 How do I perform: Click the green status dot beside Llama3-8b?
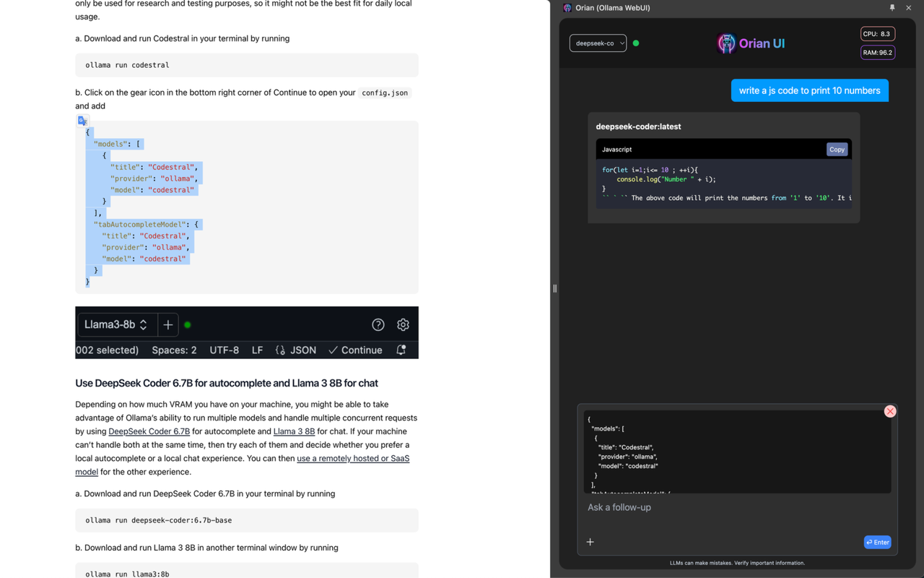pyautogui.click(x=188, y=325)
